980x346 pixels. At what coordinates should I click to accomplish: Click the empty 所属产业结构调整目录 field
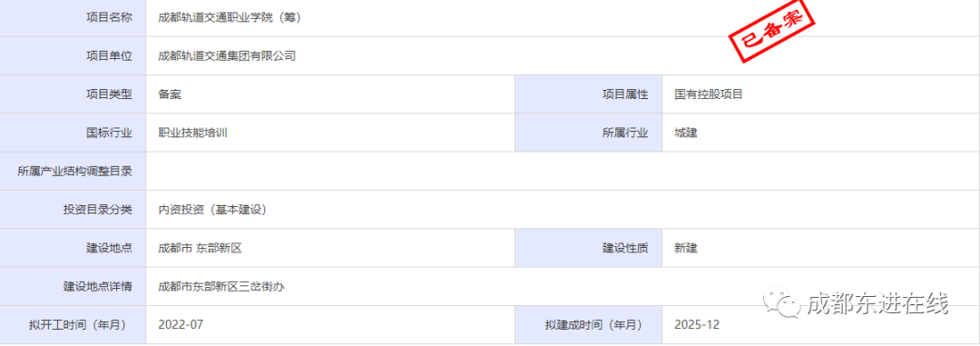pyautogui.click(x=563, y=172)
